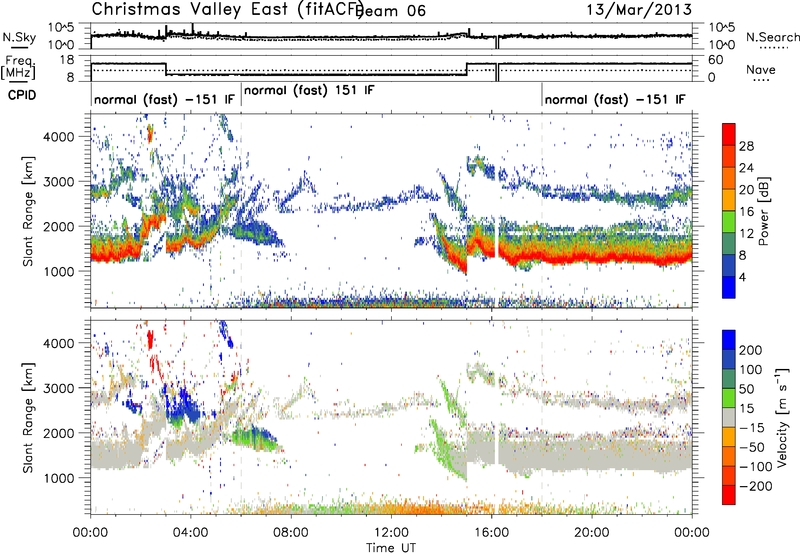This screenshot has height=554, width=800.
Task: Select the 28 tick on Power colorbar
Action: point(746,146)
